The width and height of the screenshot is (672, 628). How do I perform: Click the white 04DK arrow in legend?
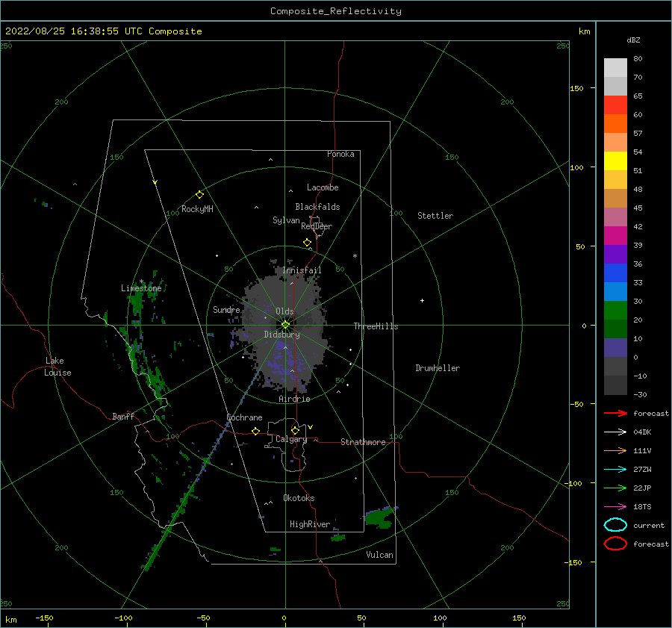coord(615,432)
